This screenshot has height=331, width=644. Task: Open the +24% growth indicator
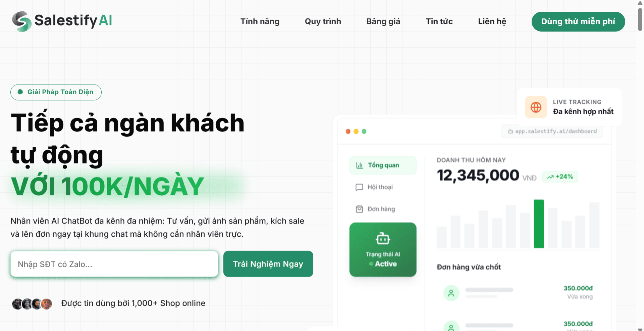560,177
